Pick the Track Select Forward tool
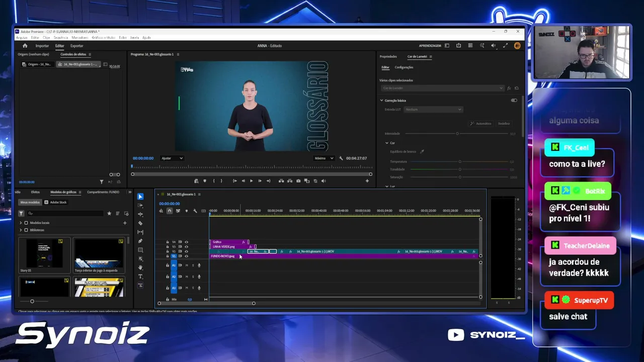 coord(140,206)
